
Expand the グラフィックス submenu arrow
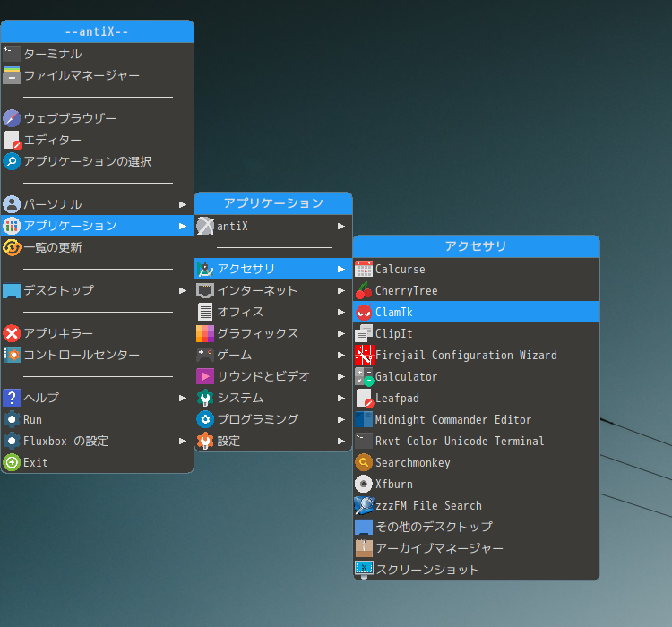(341, 333)
